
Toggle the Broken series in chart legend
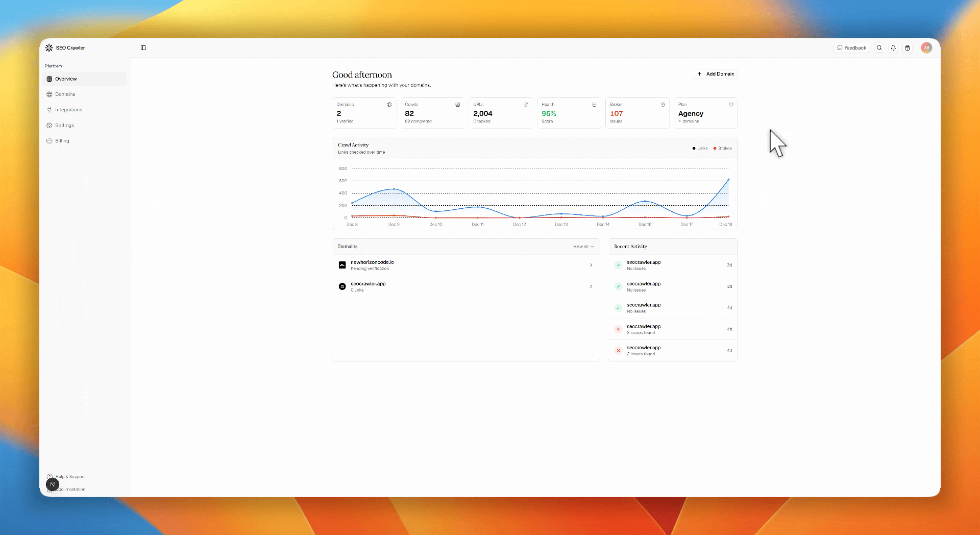point(722,149)
